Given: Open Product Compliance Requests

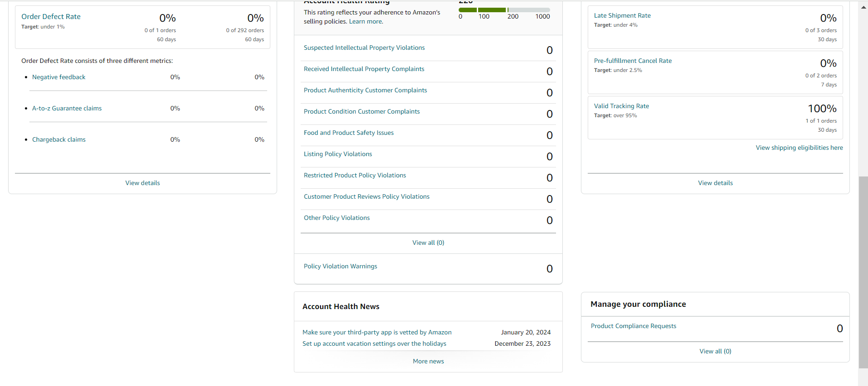Looking at the screenshot, I should click(633, 326).
